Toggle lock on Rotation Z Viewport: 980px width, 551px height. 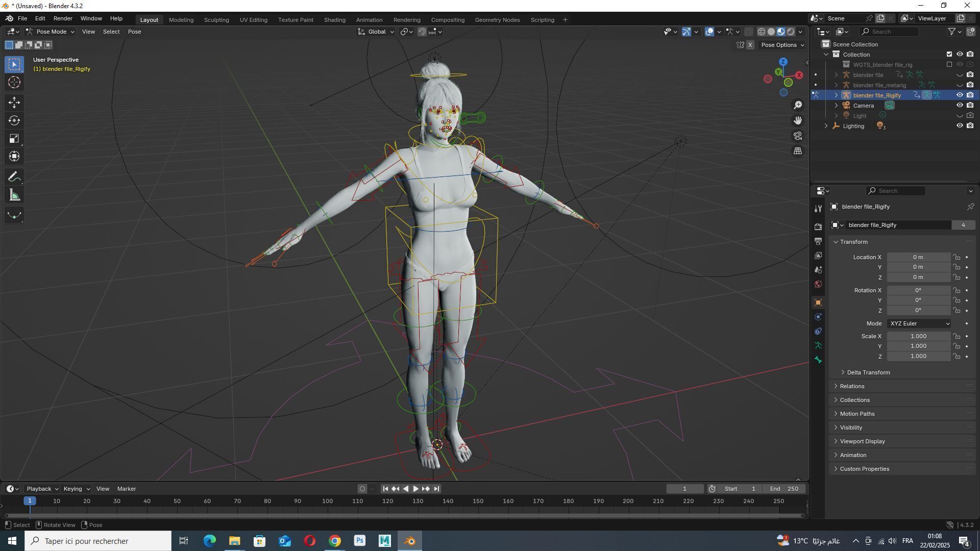[x=957, y=310]
